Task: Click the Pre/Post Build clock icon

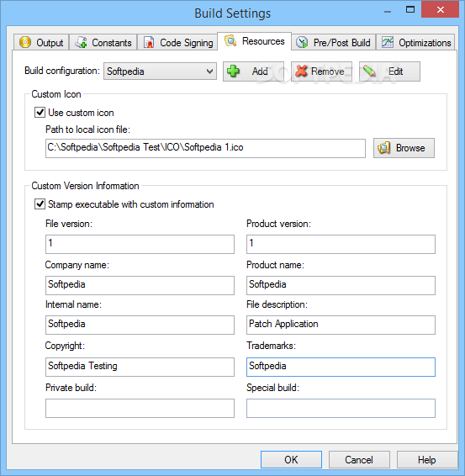Action: point(302,43)
